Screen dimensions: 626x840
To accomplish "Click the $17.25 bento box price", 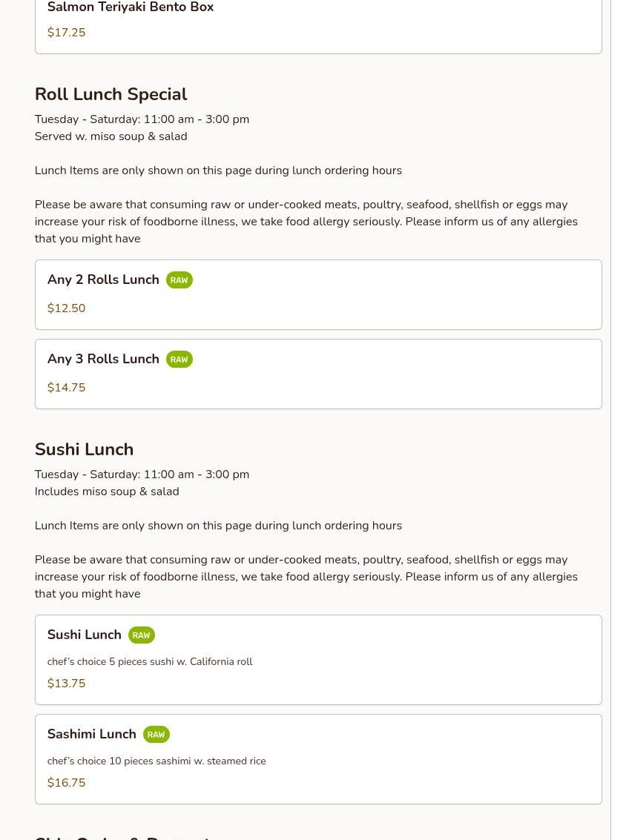I will click(66, 33).
